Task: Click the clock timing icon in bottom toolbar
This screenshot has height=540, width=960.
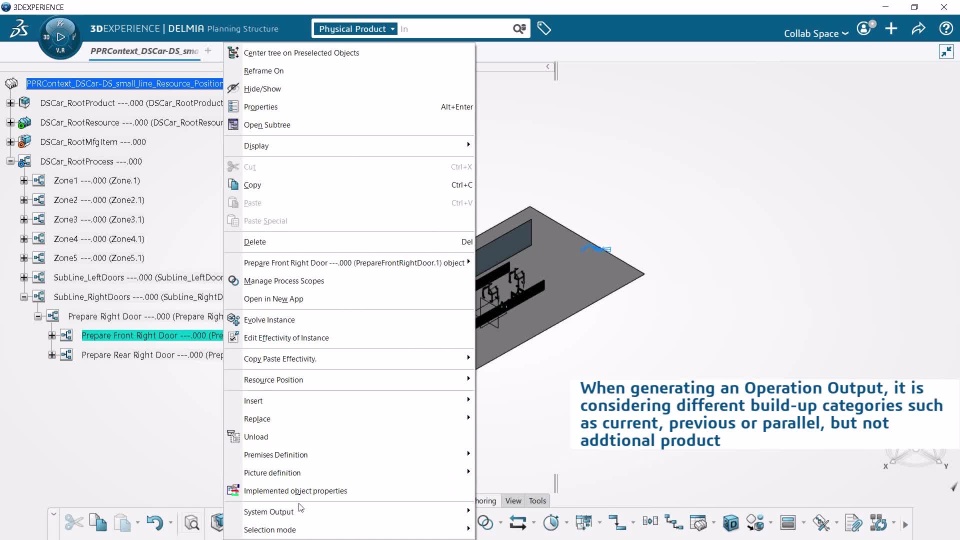Action: pyautogui.click(x=551, y=522)
